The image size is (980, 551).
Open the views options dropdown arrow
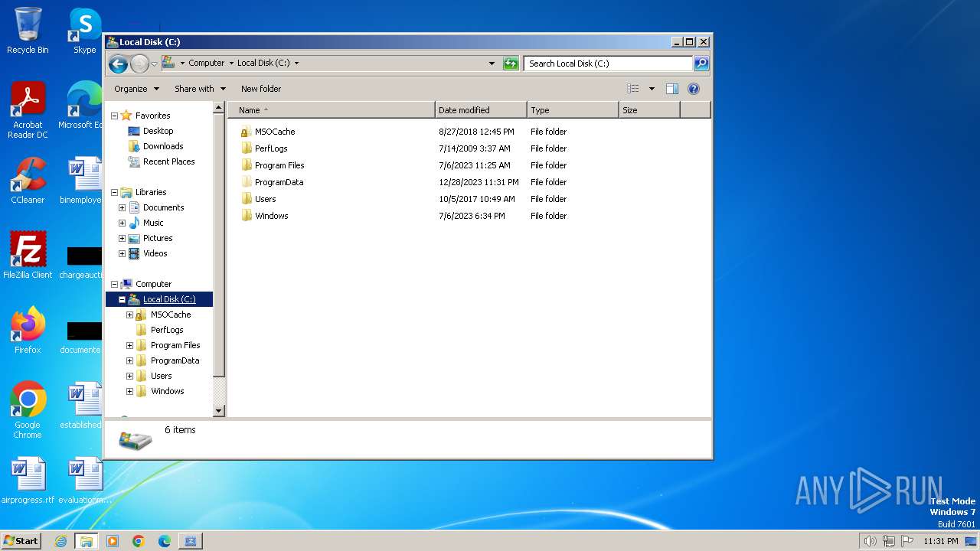point(652,89)
